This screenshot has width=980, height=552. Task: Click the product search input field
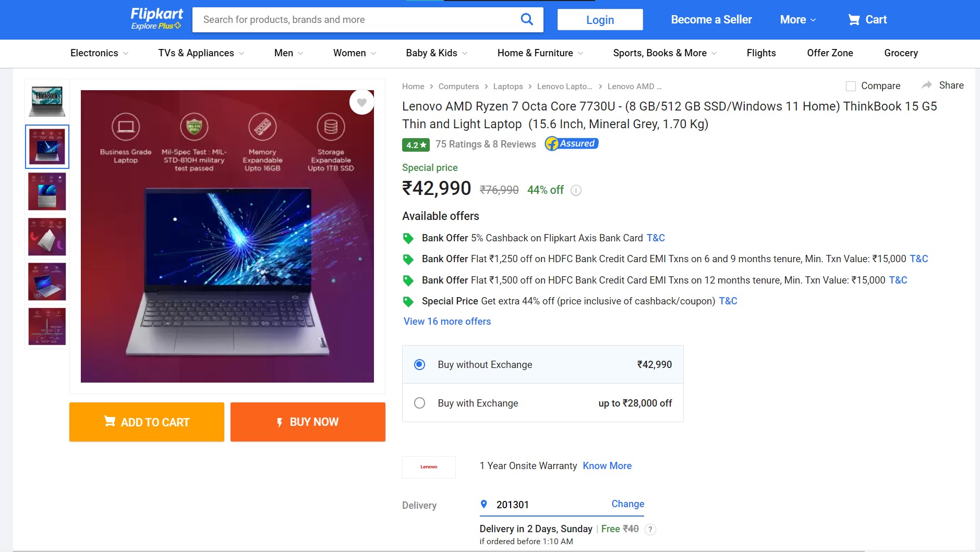[x=355, y=20]
